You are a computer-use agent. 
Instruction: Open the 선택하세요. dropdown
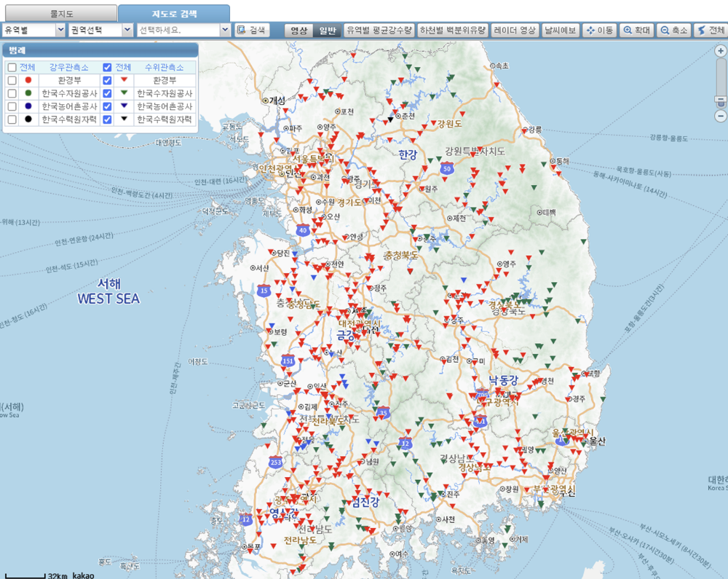point(183,30)
